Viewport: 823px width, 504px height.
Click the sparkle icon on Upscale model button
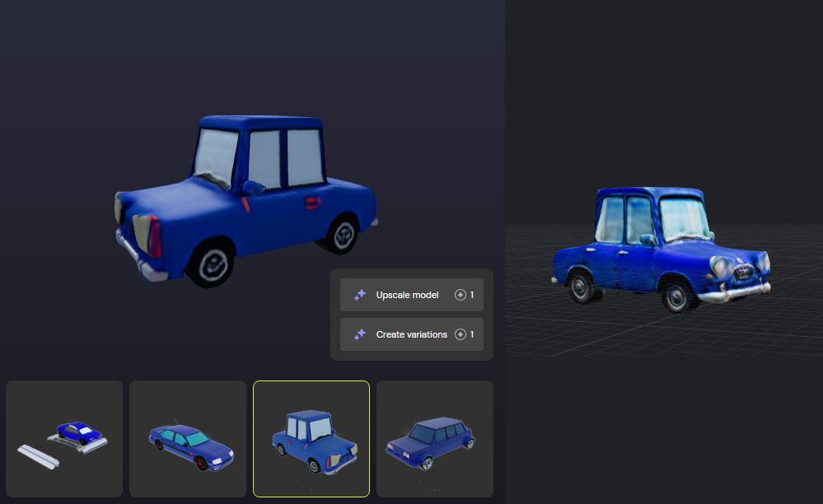coord(360,294)
